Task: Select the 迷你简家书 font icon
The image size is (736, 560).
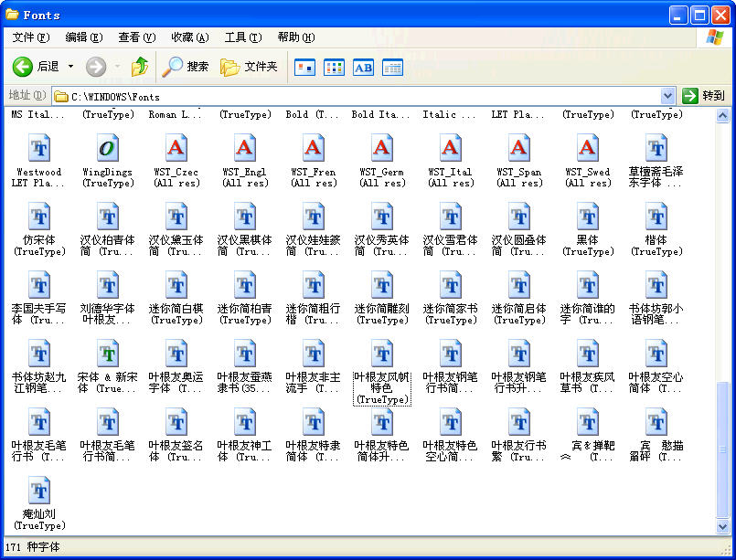Action: pyautogui.click(x=451, y=285)
